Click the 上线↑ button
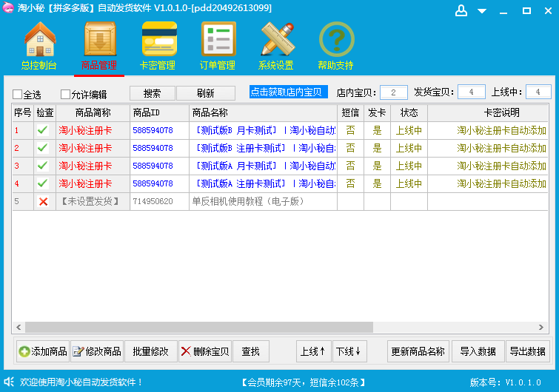Screen dimensions: 559x392 (313, 351)
